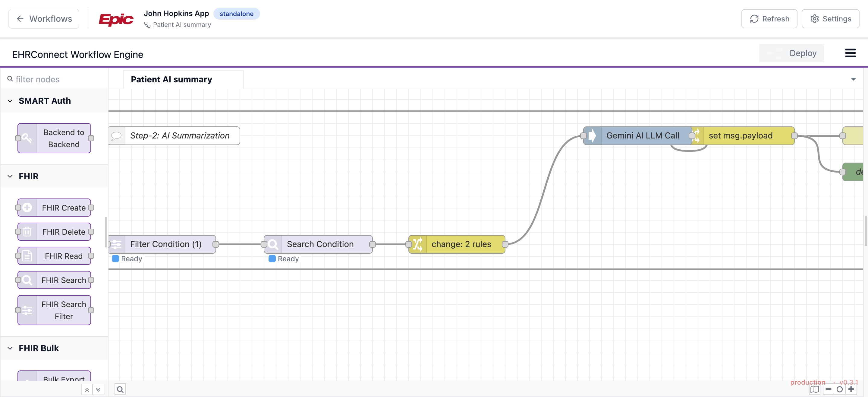Click the canvas search magnifier icon
868x397 pixels.
coord(120,389)
